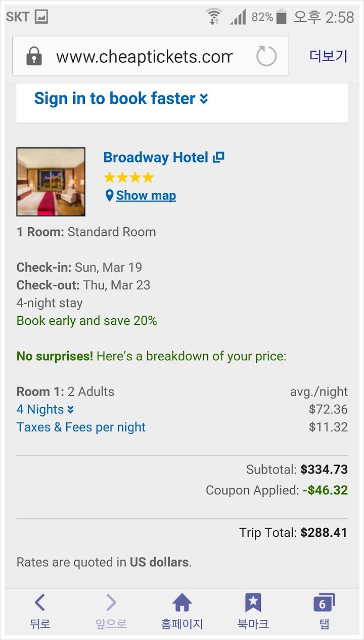The width and height of the screenshot is (364, 640).
Task: Open the Show map link
Action: click(x=146, y=196)
